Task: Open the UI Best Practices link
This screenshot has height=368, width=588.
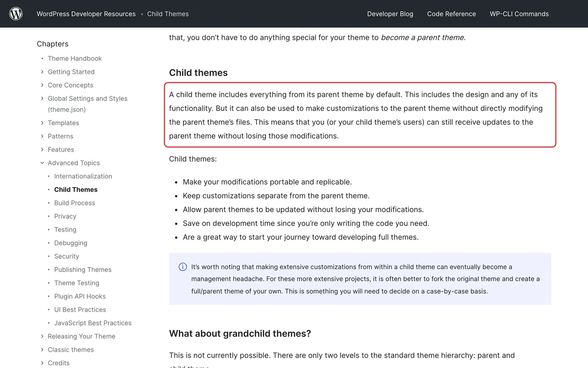Action: [x=80, y=309]
